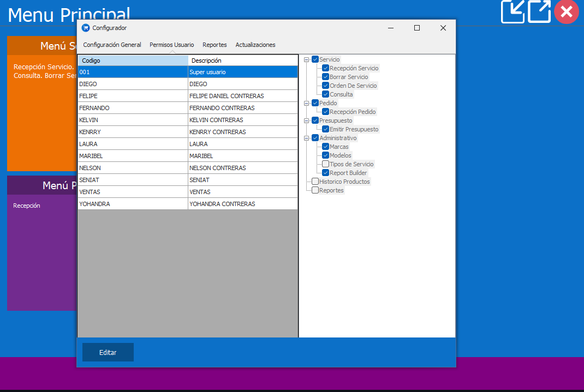Select the FELIPE user row

pos(133,96)
